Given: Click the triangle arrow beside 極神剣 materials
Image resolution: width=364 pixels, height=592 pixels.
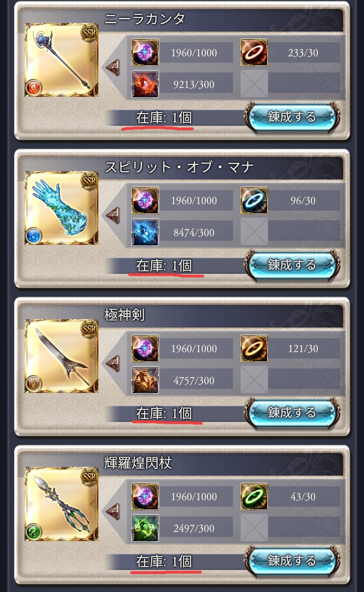Looking at the screenshot, I should tap(113, 364).
